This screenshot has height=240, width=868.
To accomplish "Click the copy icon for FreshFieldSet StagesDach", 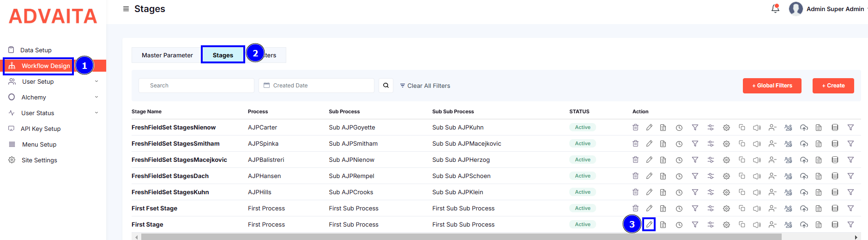I will click(742, 176).
